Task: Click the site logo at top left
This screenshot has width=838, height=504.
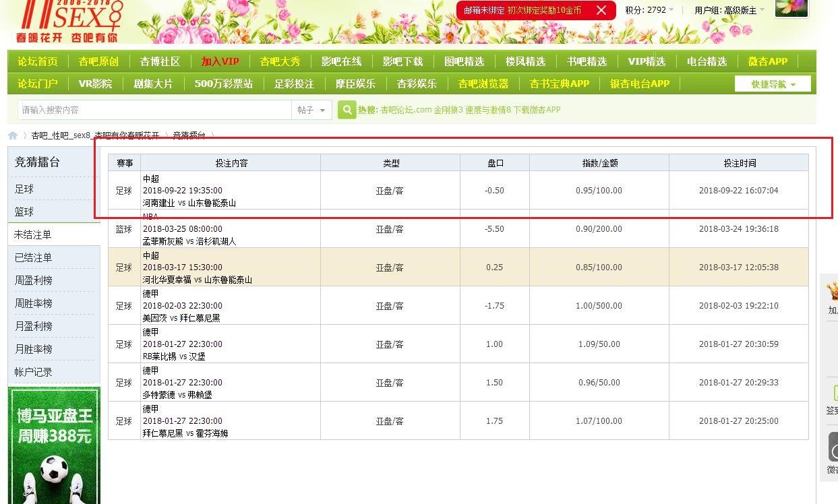Action: (67, 22)
